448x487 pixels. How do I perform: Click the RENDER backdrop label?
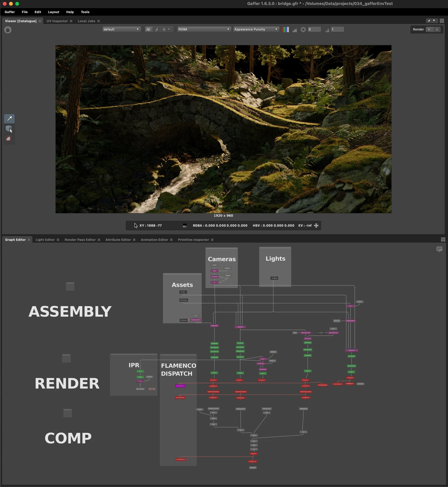tap(67, 383)
